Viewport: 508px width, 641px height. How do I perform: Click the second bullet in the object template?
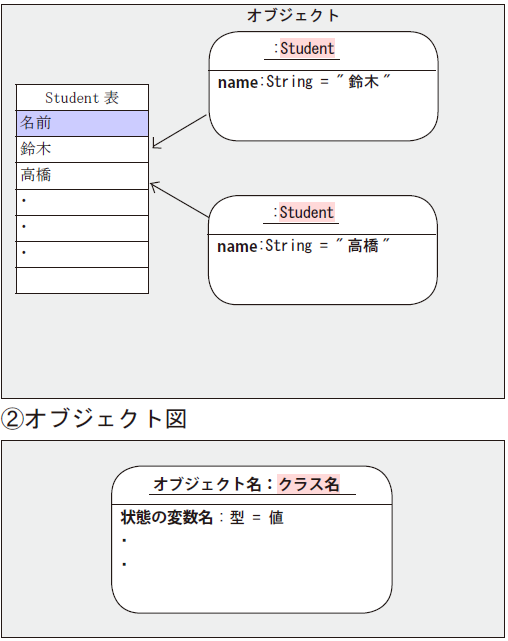[x=124, y=565]
